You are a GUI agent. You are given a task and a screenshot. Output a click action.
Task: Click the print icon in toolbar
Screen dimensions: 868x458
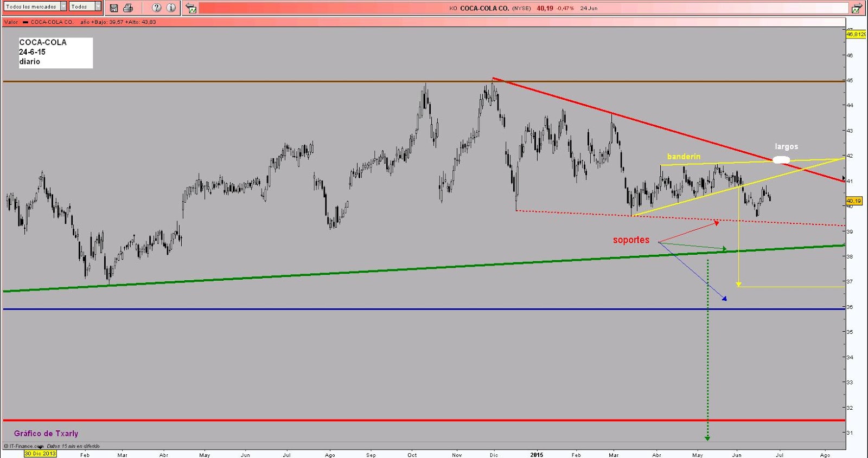tap(128, 8)
